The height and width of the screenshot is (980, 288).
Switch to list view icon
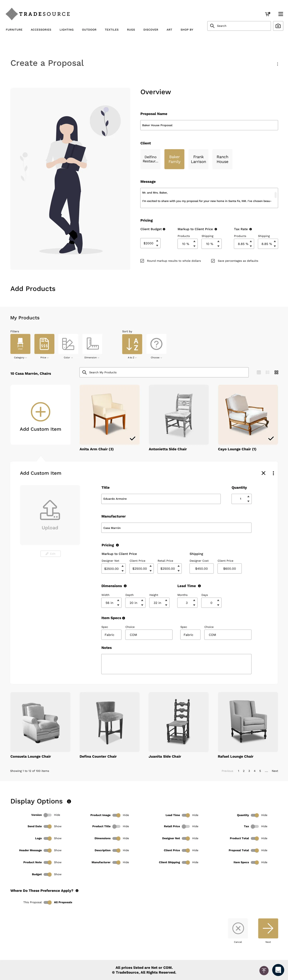tap(267, 373)
